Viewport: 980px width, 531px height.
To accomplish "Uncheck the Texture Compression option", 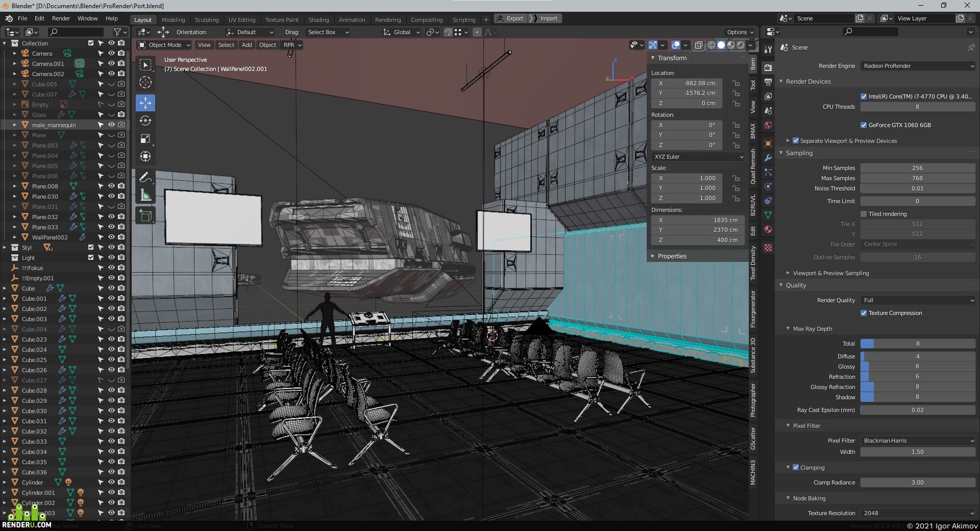I will tap(864, 313).
